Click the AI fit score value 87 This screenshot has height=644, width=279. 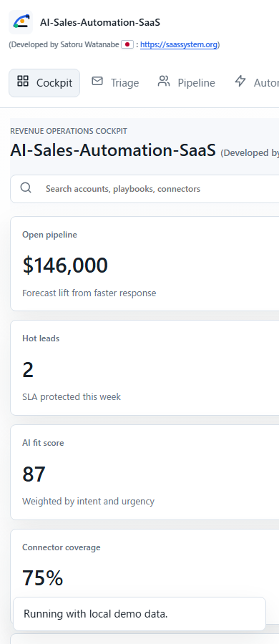pyautogui.click(x=34, y=474)
